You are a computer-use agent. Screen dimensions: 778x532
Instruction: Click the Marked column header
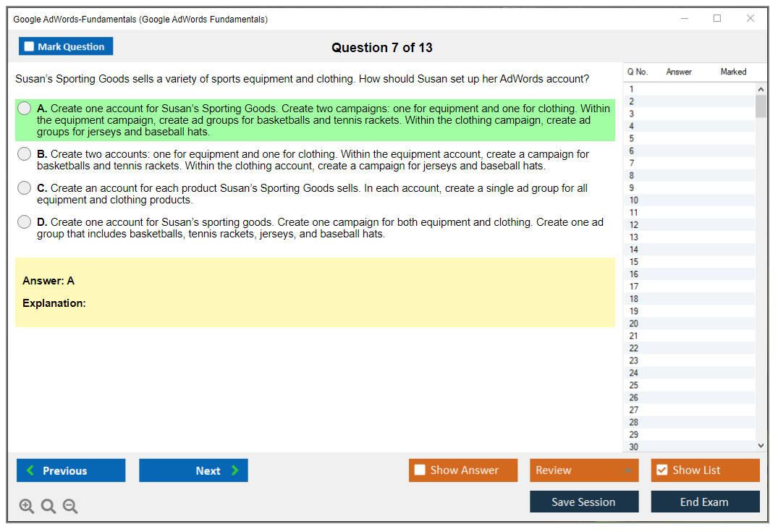point(732,72)
